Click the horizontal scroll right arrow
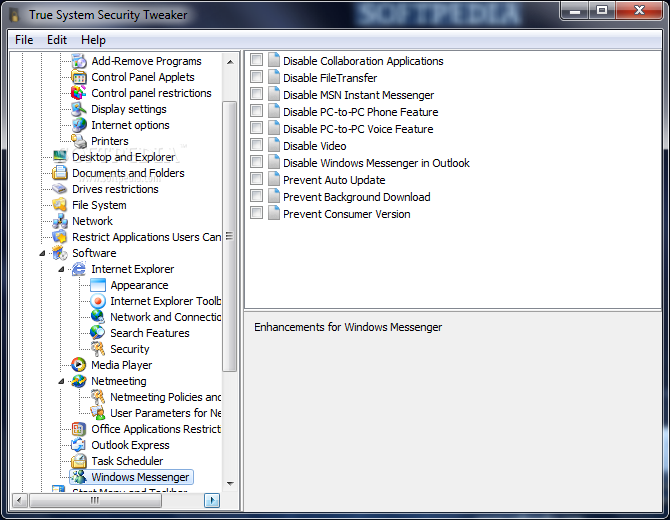Viewport: 670px width, 520px height. pos(212,500)
